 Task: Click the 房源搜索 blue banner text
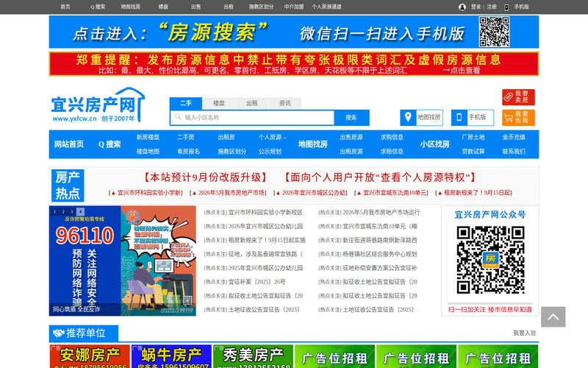coord(213,32)
